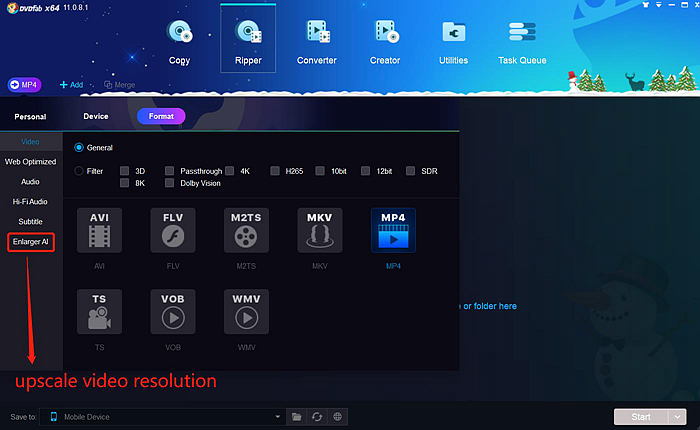Enable the Passthrough checkbox
Viewport: 700px width, 430px height.
(x=169, y=171)
